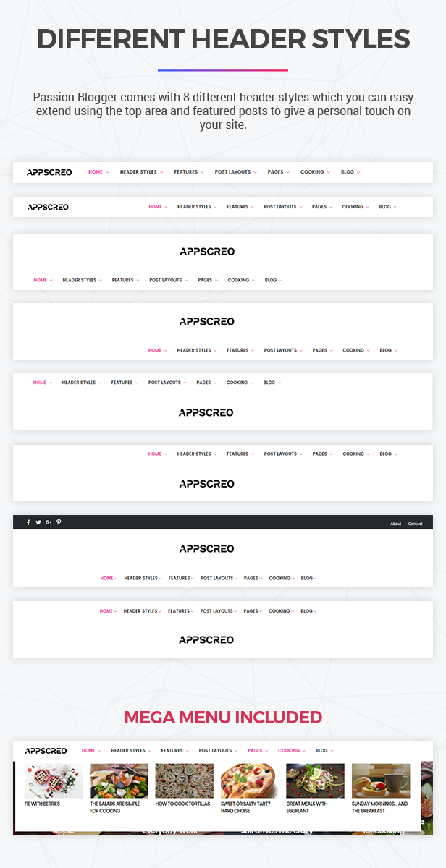
Task: Select the Google Plus icon in the dark bar
Action: tap(49, 522)
